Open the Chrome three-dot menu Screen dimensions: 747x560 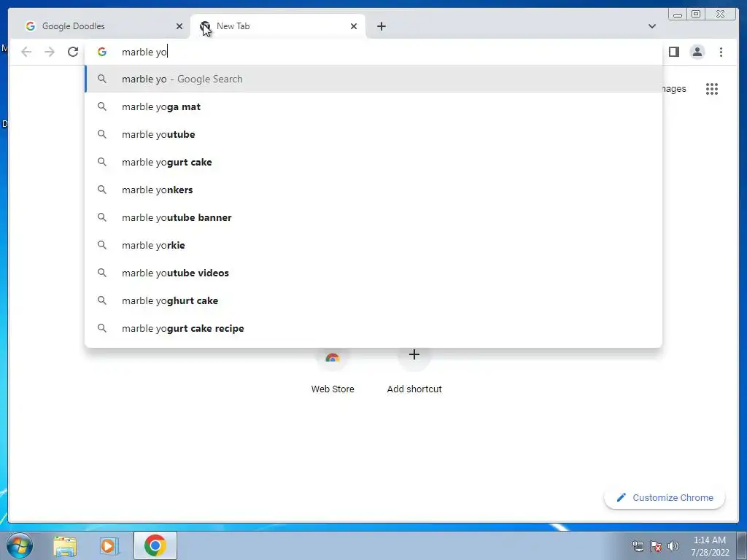click(721, 52)
